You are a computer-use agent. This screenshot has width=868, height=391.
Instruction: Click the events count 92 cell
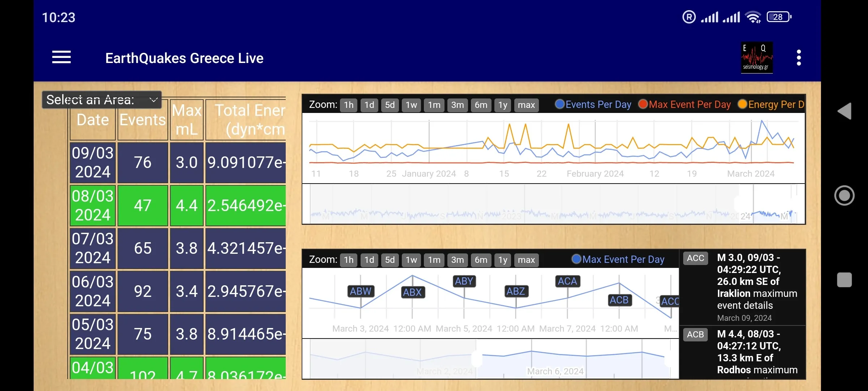pos(142,291)
